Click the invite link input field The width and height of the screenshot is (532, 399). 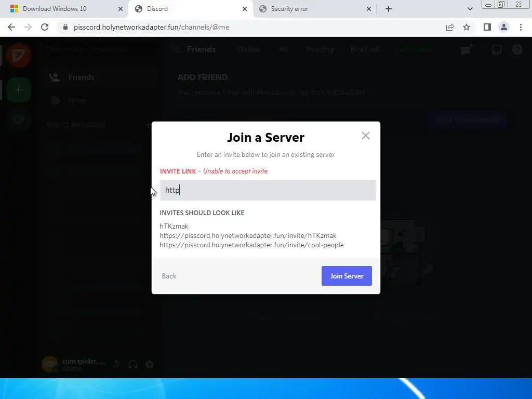pos(268,190)
